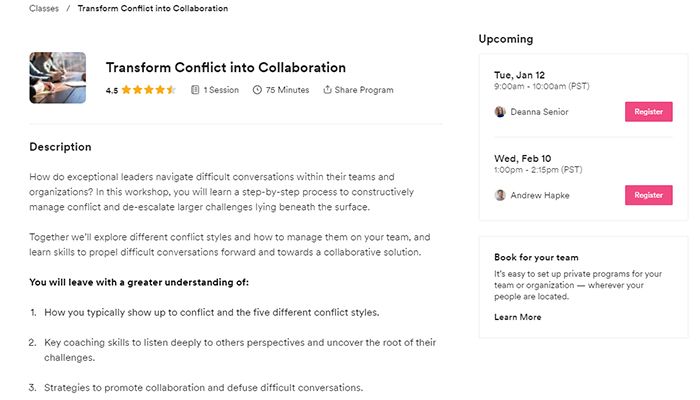Click the Share Program icon
Image resolution: width=700 pixels, height=400 pixels.
327,90
